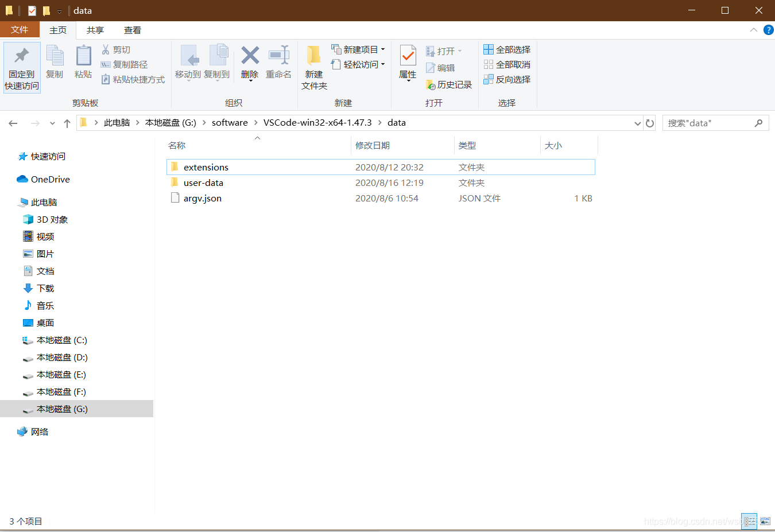Click the Delete icon in ribbon
The image size is (775, 532).
pyautogui.click(x=250, y=64)
